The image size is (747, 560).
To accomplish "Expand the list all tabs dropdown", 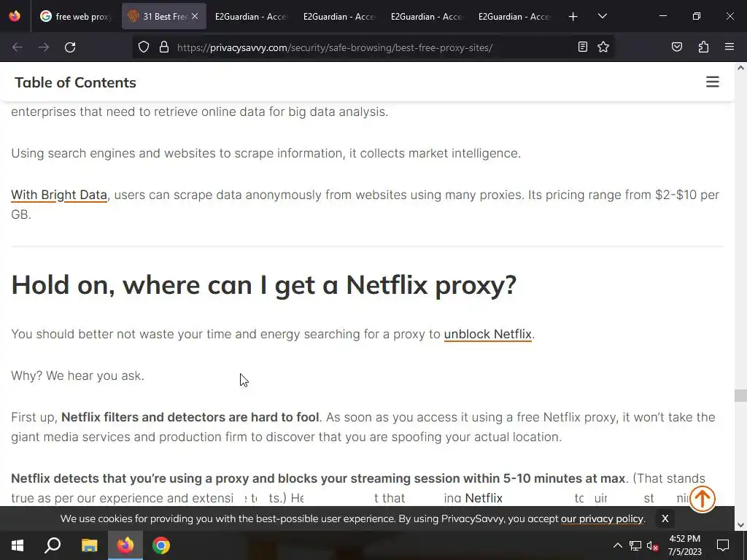I will (x=603, y=16).
